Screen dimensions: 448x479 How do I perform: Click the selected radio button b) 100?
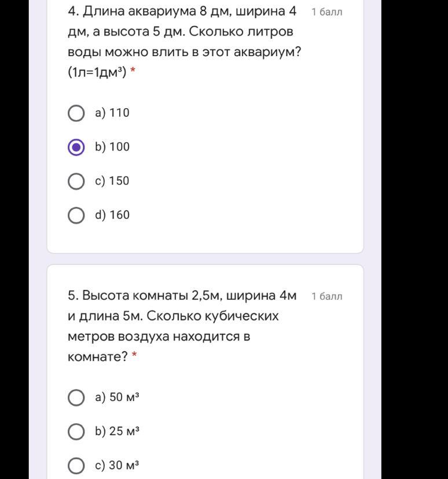[x=76, y=148]
